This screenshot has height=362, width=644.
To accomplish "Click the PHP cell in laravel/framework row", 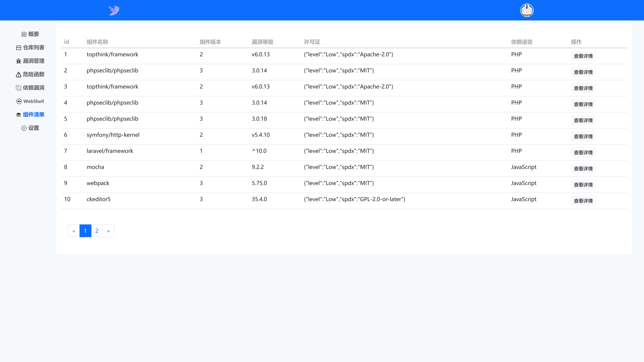I will [516, 151].
